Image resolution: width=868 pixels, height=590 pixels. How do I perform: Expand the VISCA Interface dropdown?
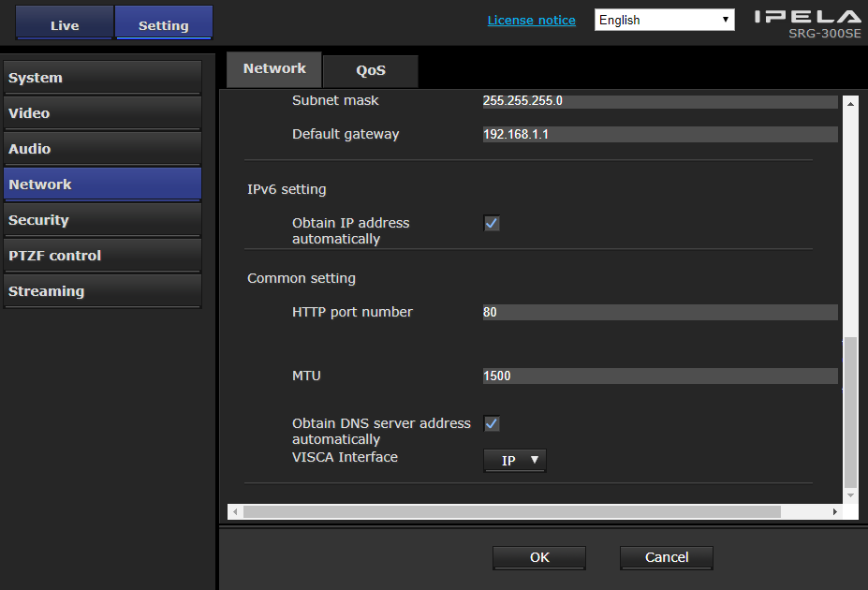click(x=514, y=460)
